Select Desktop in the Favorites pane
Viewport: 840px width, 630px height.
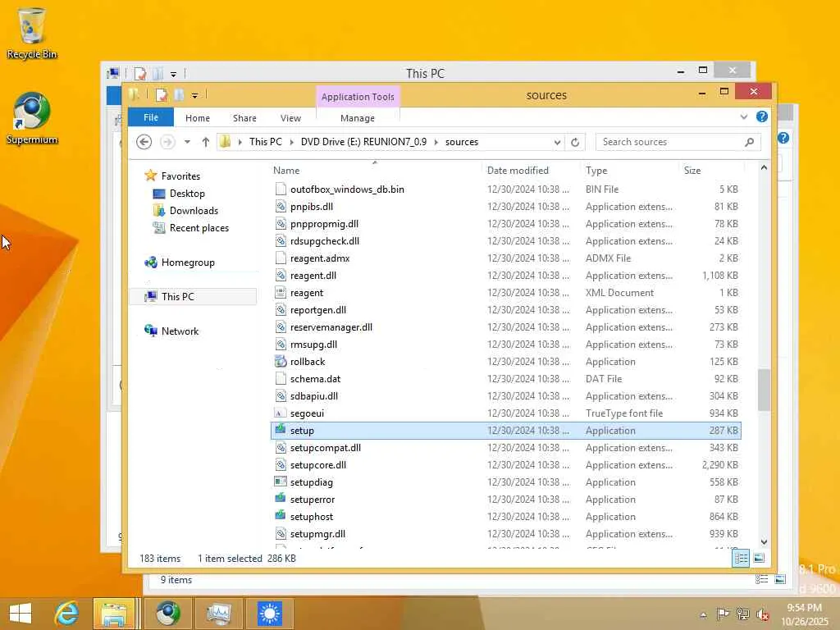point(187,194)
